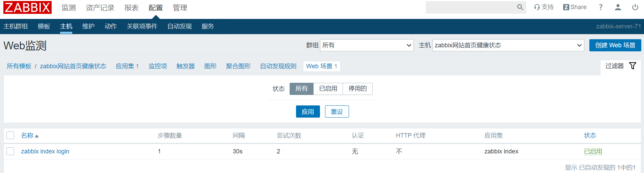Click the 30s interval cell
Viewport: 644px width, 173px height.
(x=238, y=151)
